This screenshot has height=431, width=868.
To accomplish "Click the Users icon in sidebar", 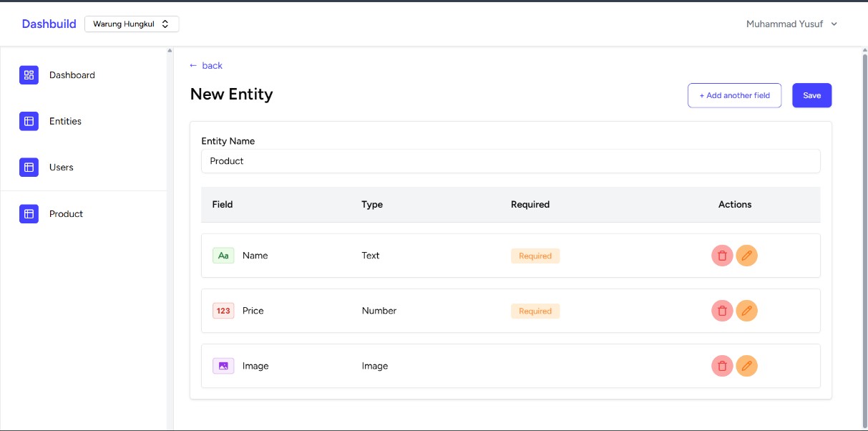I will click(x=29, y=168).
